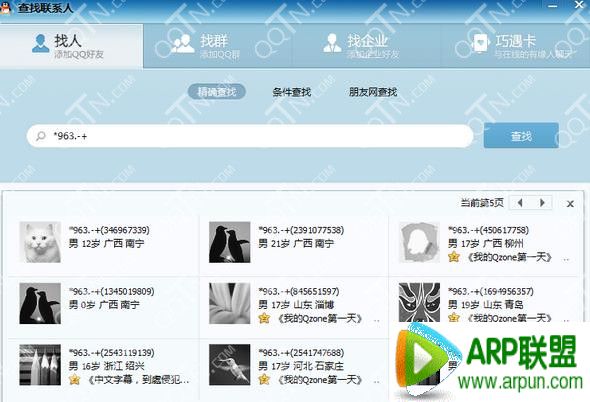590x402 pixels.
Task: Click 男 17岁 河北 石家庄 info text
Action: click(x=301, y=366)
